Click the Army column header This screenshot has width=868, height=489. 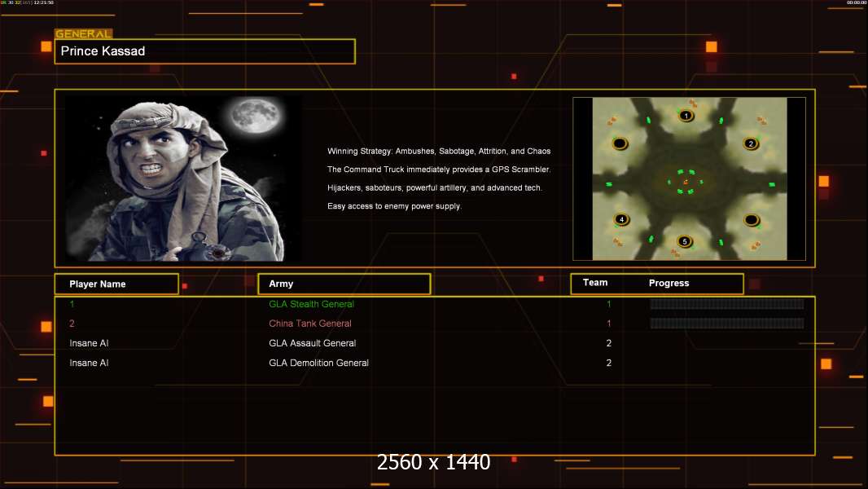344,284
